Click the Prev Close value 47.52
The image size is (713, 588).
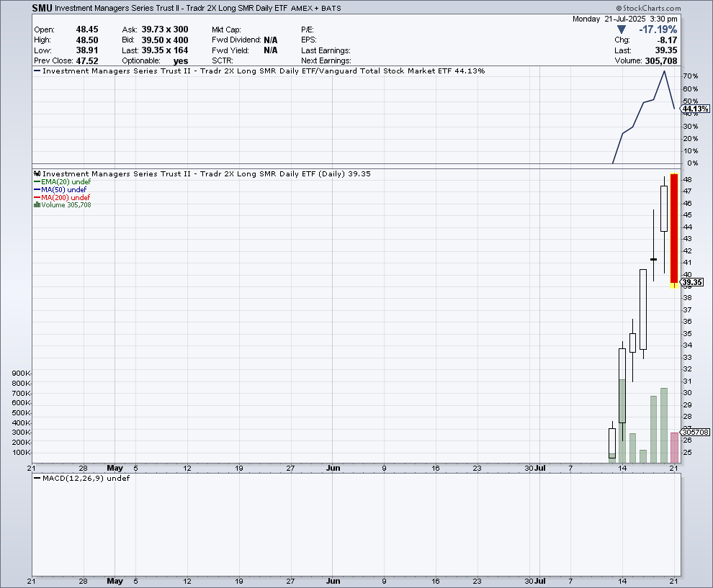pyautogui.click(x=87, y=61)
